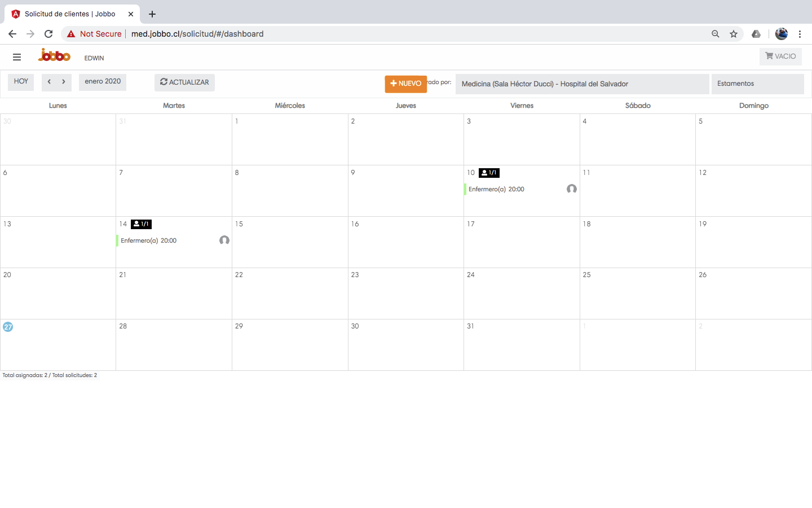Open the enero 2020 month picker

(x=103, y=82)
